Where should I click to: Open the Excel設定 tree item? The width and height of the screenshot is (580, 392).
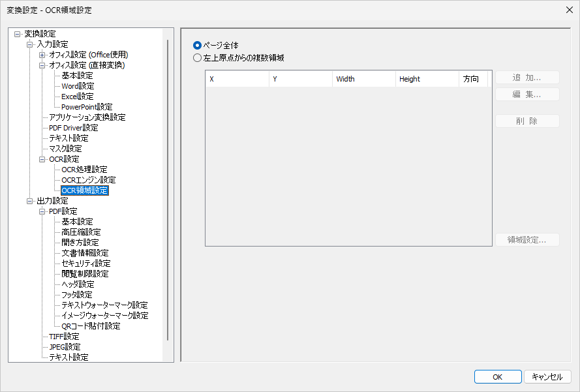(77, 97)
